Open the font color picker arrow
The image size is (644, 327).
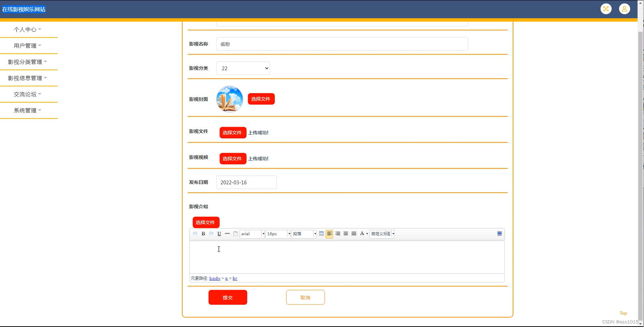point(367,234)
